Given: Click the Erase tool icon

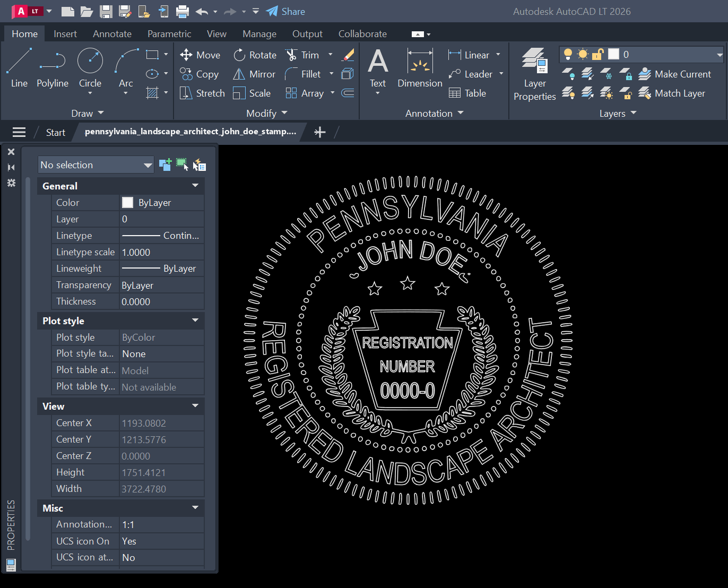Looking at the screenshot, I should coord(348,55).
